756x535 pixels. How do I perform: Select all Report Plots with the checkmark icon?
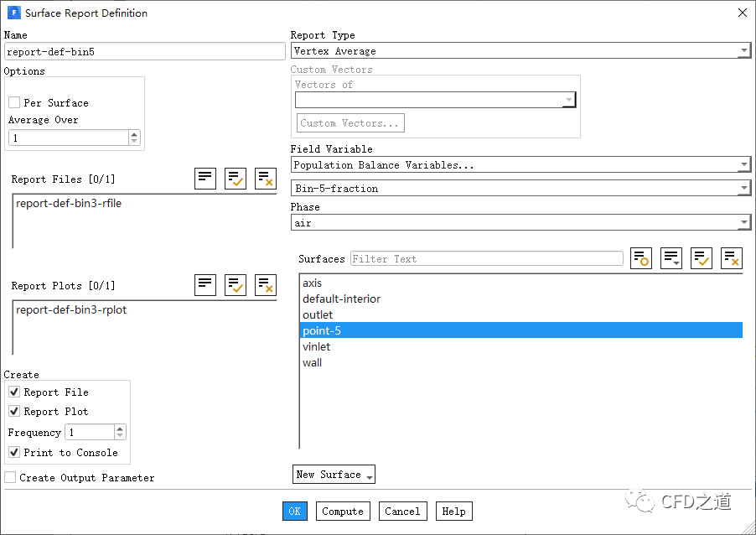point(236,285)
